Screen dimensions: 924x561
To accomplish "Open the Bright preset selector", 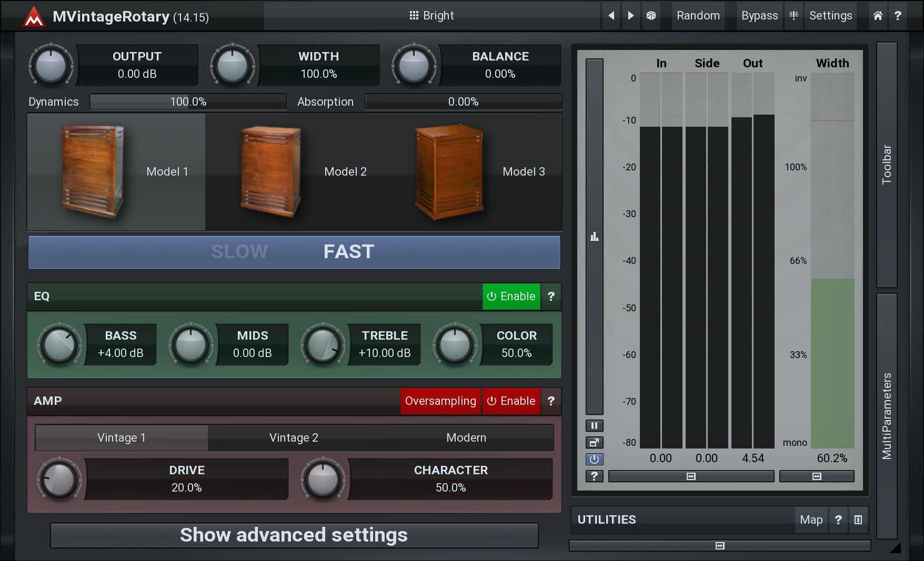I will click(431, 16).
